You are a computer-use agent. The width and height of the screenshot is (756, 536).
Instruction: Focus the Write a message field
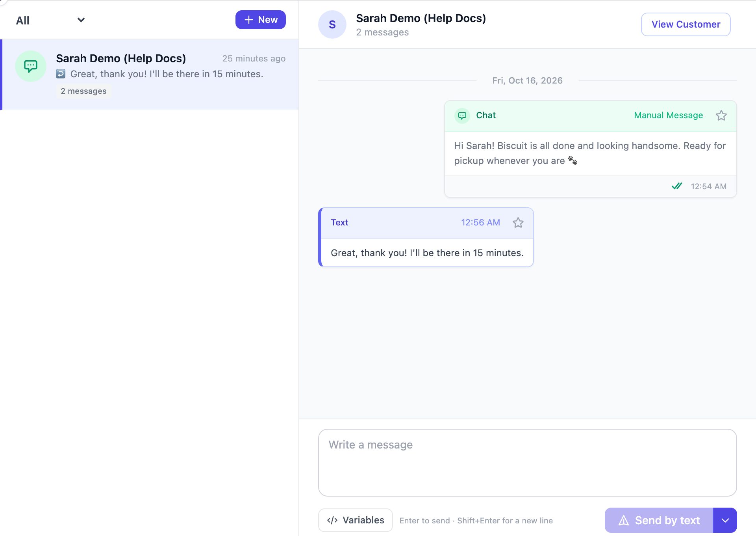[x=528, y=463]
